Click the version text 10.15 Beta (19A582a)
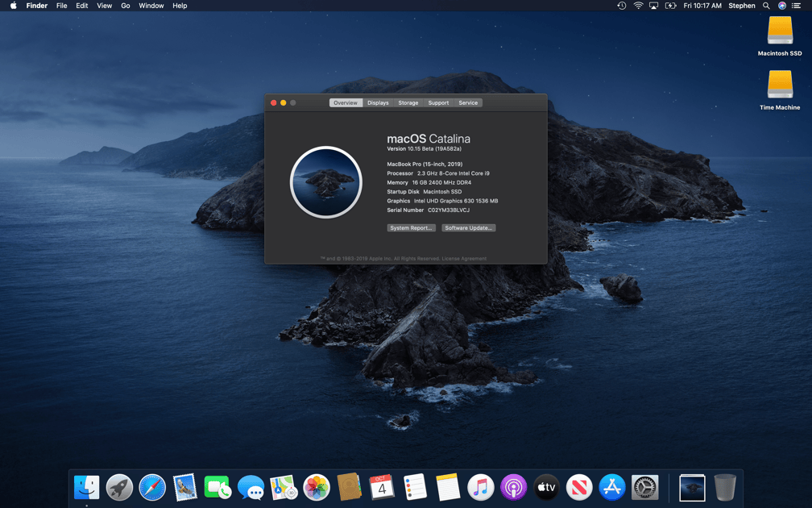The height and width of the screenshot is (508, 812). coord(434,148)
